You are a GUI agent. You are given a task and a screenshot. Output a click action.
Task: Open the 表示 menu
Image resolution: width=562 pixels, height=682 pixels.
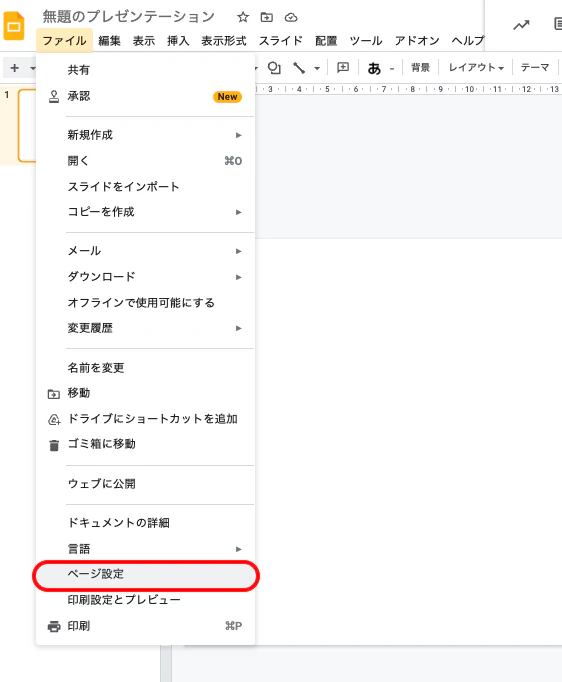click(144, 41)
